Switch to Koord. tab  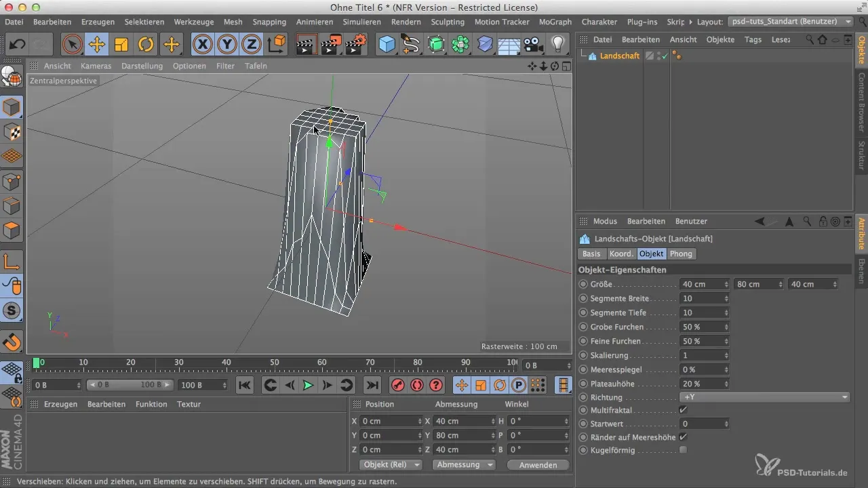click(x=622, y=253)
